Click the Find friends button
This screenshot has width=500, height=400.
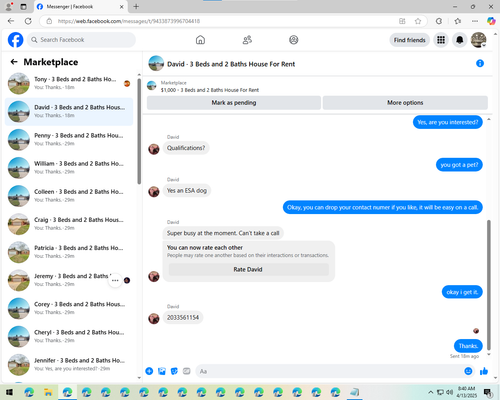tap(410, 40)
